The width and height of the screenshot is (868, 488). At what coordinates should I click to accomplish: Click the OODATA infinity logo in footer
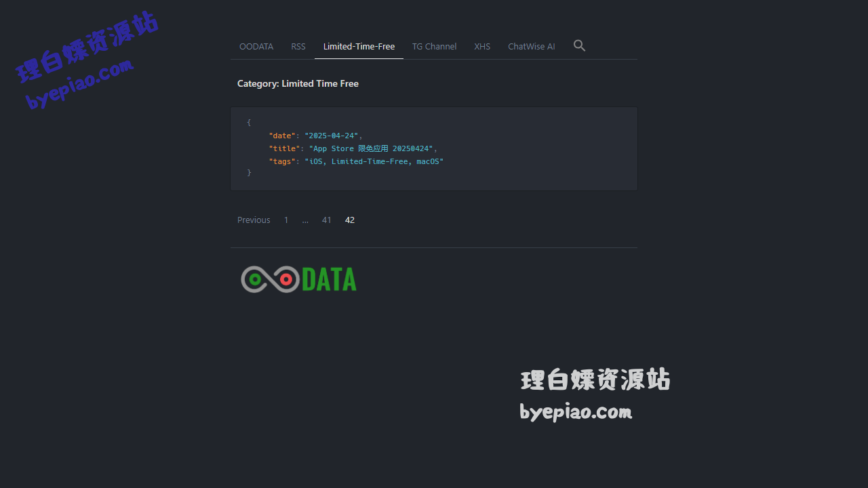pos(299,279)
